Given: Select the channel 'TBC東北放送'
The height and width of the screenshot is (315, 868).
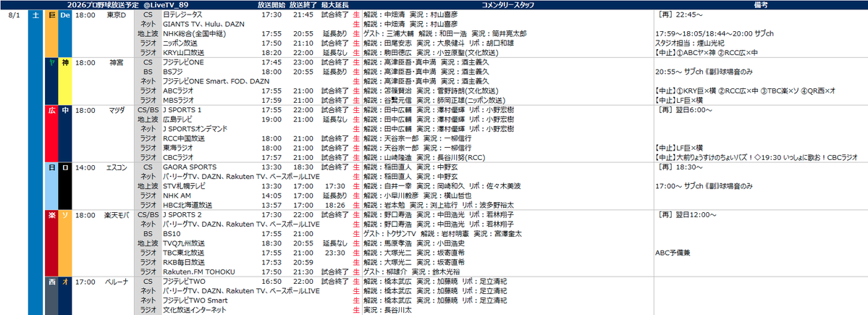Looking at the screenshot, I should click(x=184, y=253).
